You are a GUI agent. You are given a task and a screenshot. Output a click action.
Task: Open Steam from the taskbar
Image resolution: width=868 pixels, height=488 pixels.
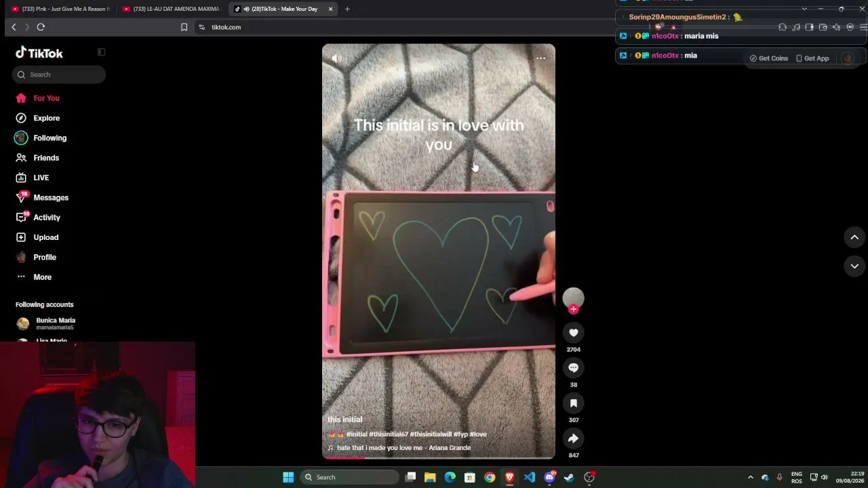[570, 477]
